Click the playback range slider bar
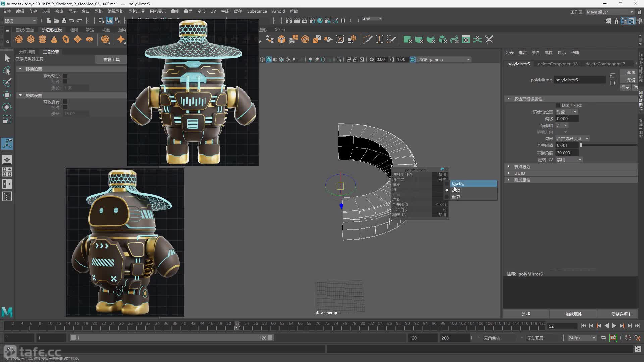Screen dimensions: 644x362 point(172,338)
